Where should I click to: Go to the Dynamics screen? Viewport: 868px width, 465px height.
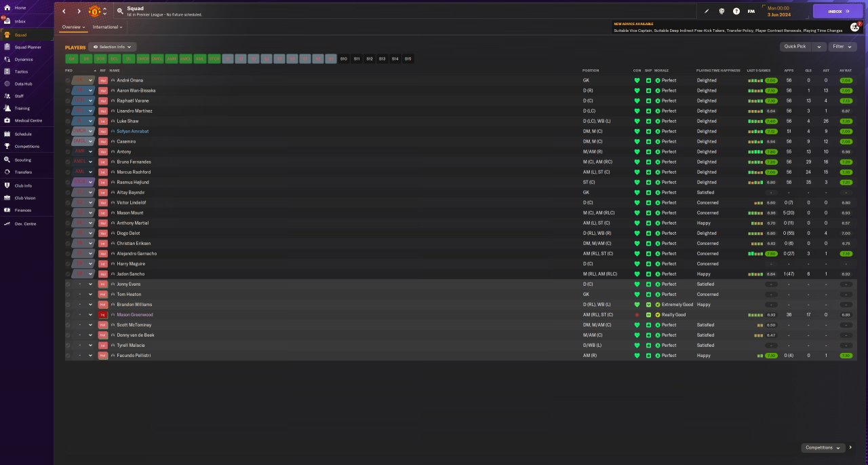click(27, 59)
